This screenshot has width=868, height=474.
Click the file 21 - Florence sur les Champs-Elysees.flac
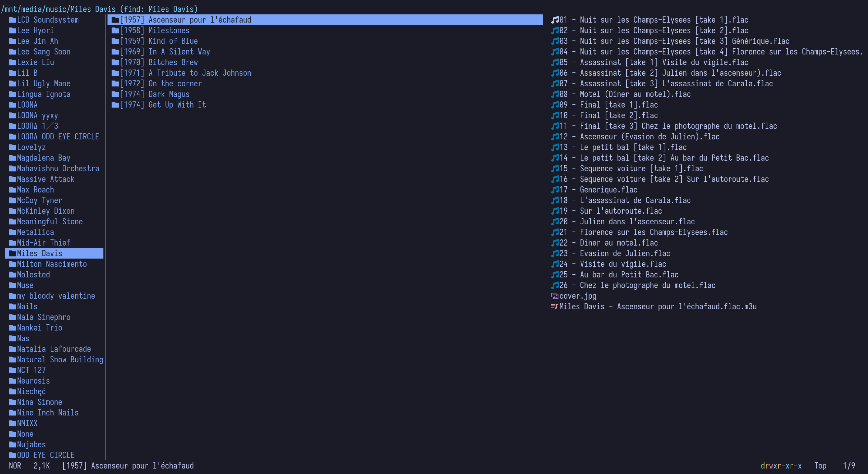tap(643, 232)
